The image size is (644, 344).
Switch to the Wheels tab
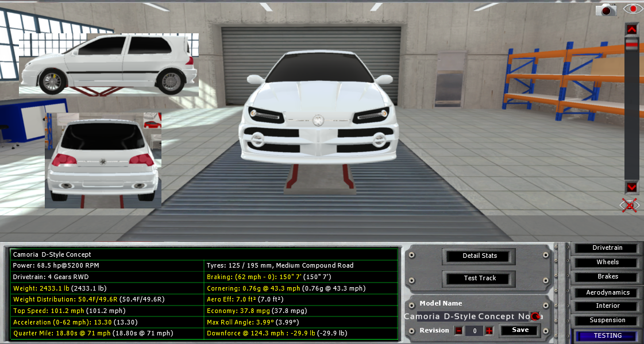click(x=607, y=262)
